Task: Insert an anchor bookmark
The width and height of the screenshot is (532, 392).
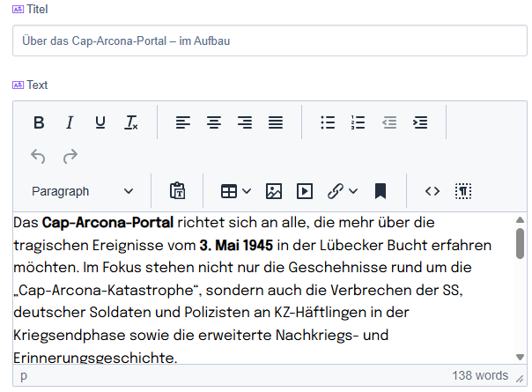Action: [381, 191]
